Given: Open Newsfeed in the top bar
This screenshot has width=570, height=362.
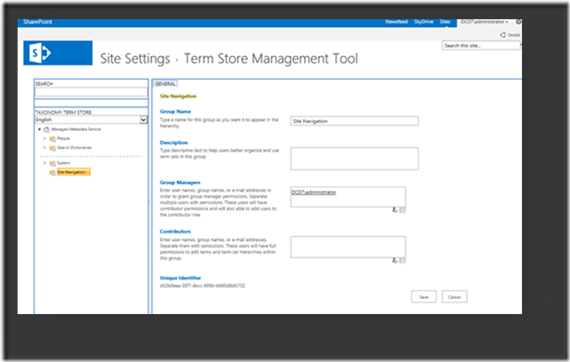Looking at the screenshot, I should pyautogui.click(x=397, y=22).
